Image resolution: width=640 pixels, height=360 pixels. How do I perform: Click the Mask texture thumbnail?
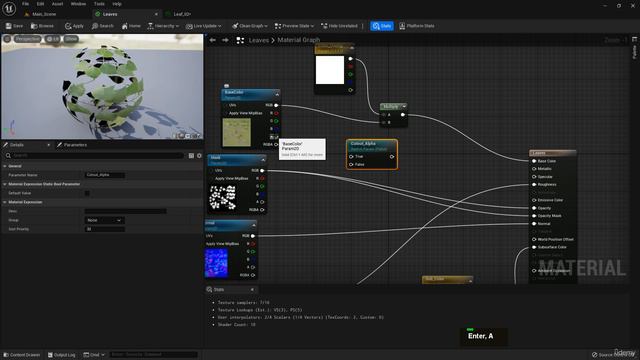222,198
